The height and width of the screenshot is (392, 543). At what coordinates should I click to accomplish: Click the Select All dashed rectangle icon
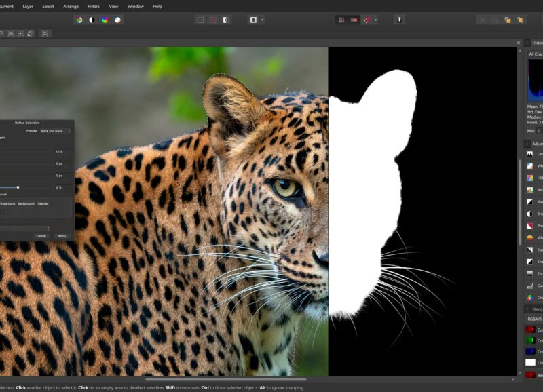200,20
